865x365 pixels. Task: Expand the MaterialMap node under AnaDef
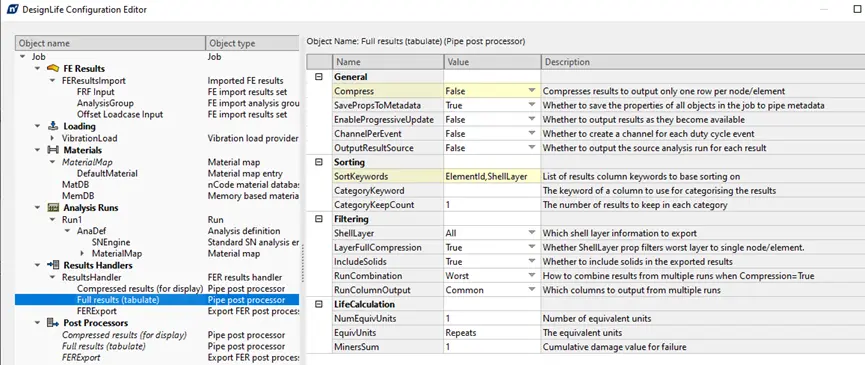click(82, 254)
